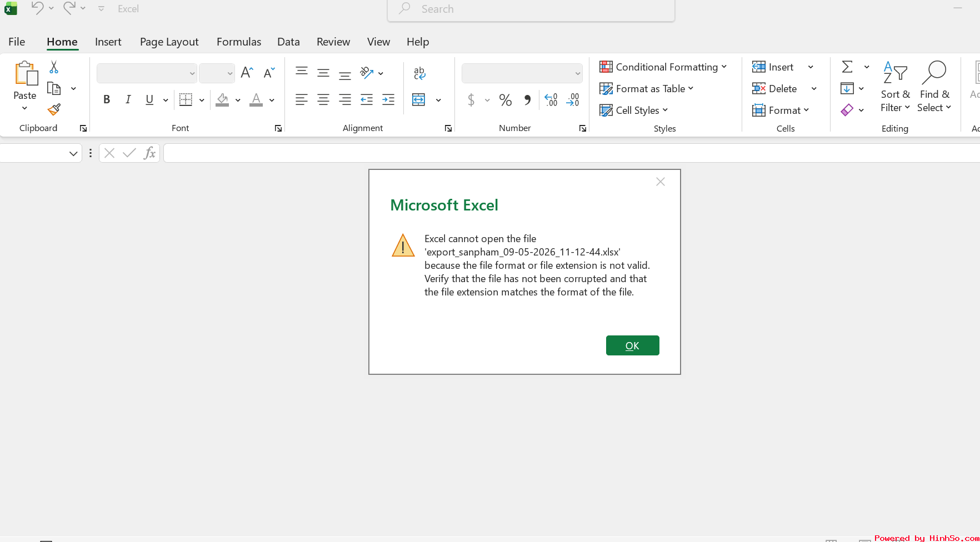This screenshot has width=980, height=542.
Task: Toggle Align Left
Action: tap(302, 100)
